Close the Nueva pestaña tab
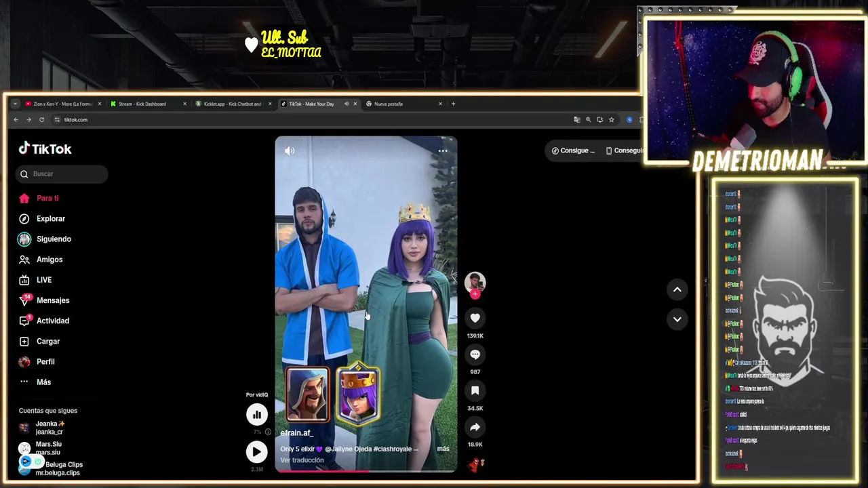This screenshot has width=868, height=488. pos(440,104)
